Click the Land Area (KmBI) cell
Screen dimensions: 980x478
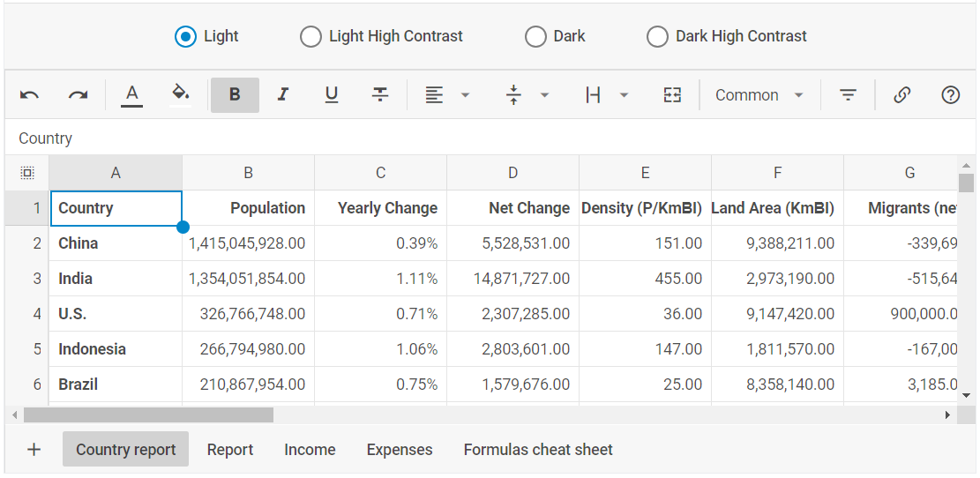pyautogui.click(x=777, y=208)
